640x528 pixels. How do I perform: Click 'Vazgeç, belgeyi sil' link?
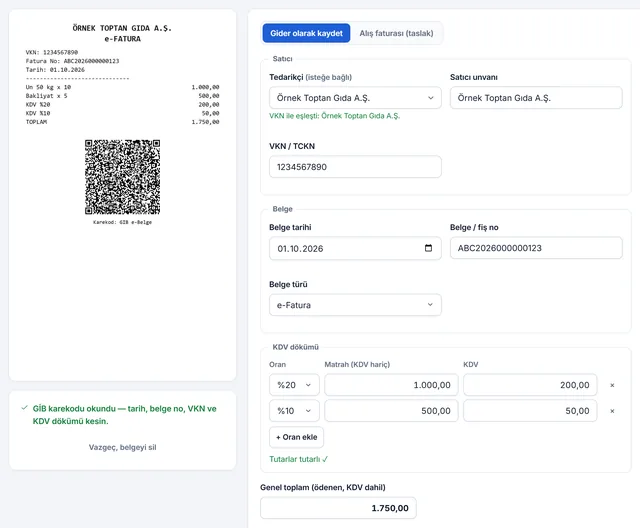click(x=122, y=447)
